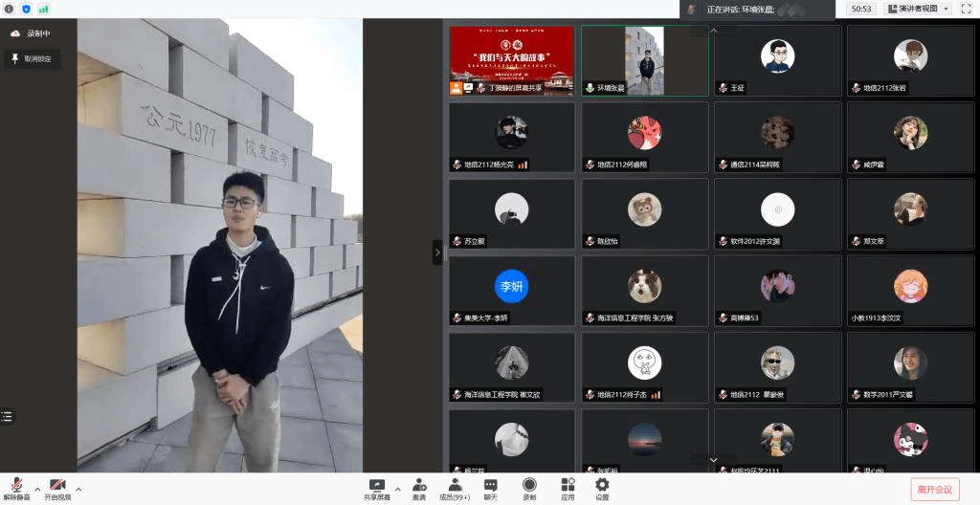Image resolution: width=980 pixels, height=505 pixels.
Task: Collapse the participant gallery side panel arrow
Action: click(437, 252)
